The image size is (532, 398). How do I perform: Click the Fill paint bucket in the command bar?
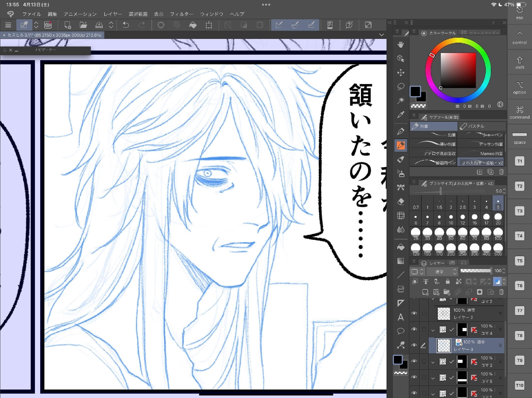(193, 25)
